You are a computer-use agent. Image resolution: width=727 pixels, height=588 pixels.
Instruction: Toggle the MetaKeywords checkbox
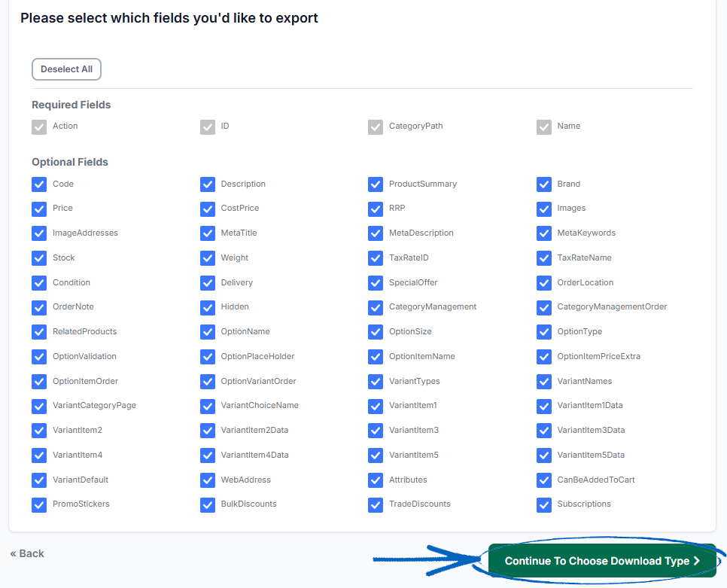[x=544, y=233]
